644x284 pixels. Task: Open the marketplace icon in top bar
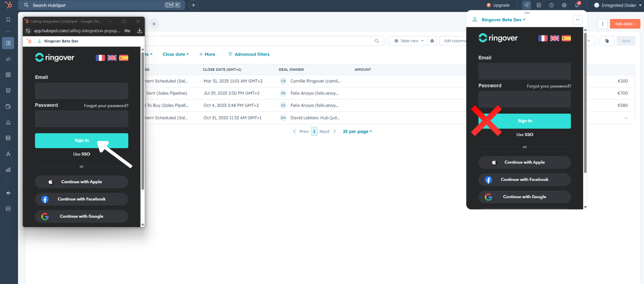(x=539, y=5)
